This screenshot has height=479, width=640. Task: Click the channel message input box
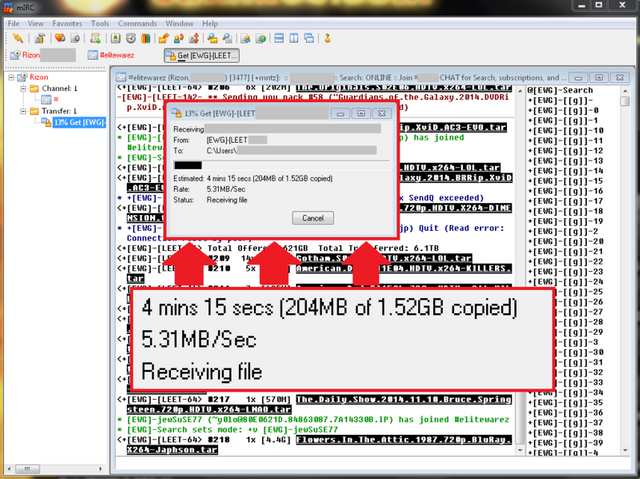pos(373,463)
